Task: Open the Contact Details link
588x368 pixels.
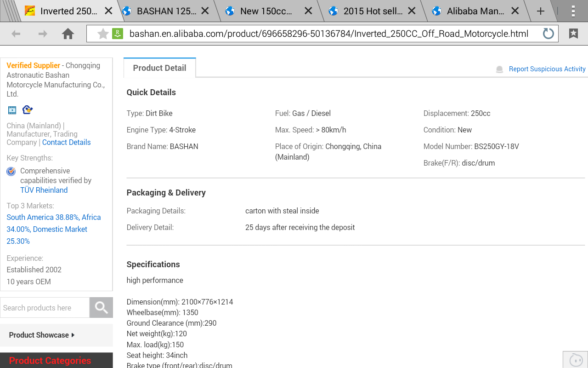Action: pos(66,142)
